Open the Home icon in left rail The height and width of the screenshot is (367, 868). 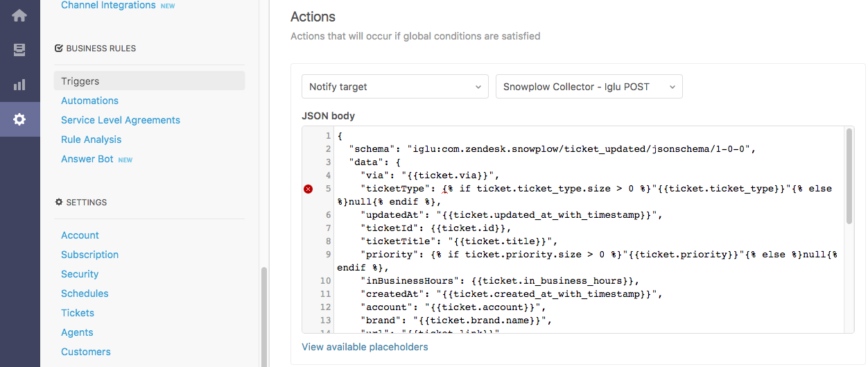pos(19,15)
